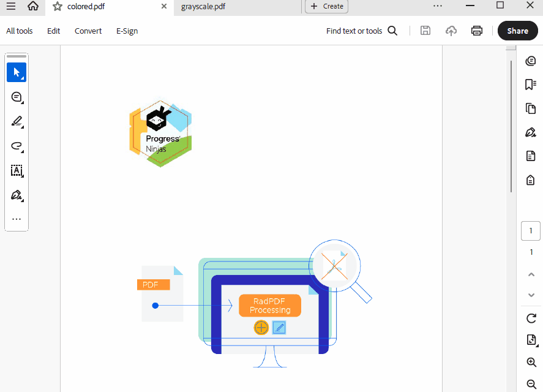Expand more tools with the ellipsis
Image resolution: width=543 pixels, height=392 pixels.
click(17, 219)
